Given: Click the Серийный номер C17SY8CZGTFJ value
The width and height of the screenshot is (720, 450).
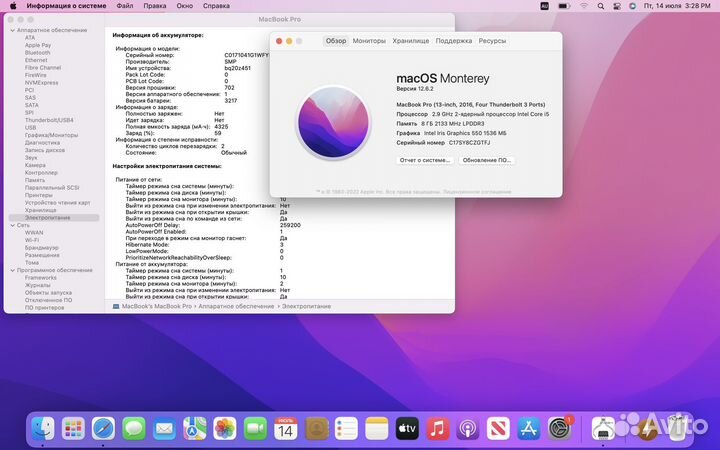Looking at the screenshot, I should click(x=469, y=143).
